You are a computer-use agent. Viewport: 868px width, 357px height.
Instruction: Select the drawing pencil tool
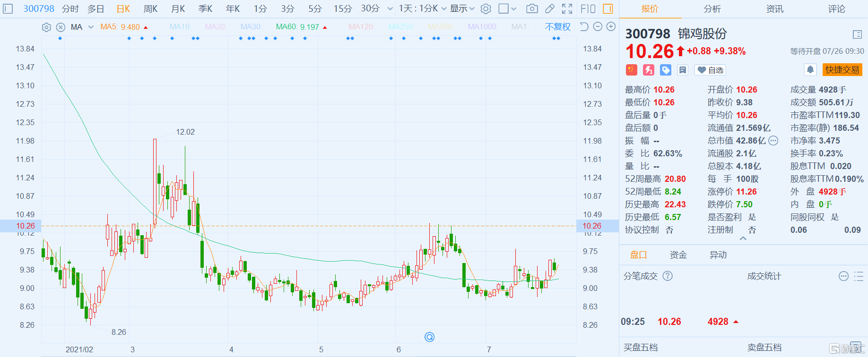point(550,8)
